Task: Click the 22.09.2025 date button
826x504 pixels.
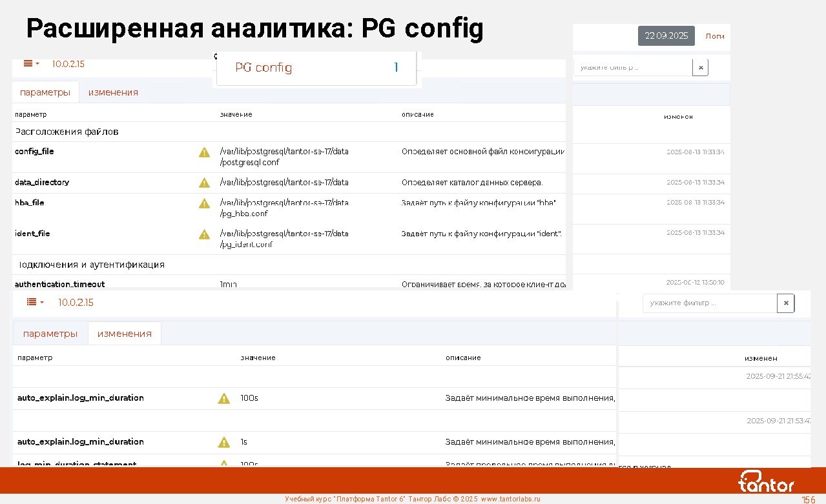Action: coord(666,36)
